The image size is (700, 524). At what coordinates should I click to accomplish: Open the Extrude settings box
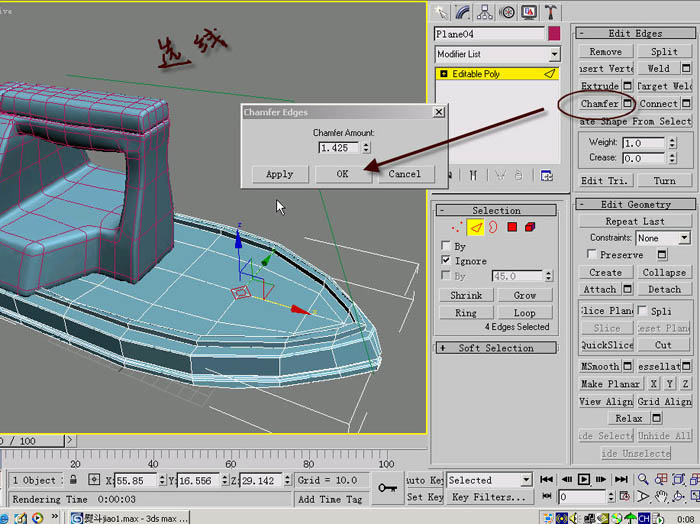point(627,85)
